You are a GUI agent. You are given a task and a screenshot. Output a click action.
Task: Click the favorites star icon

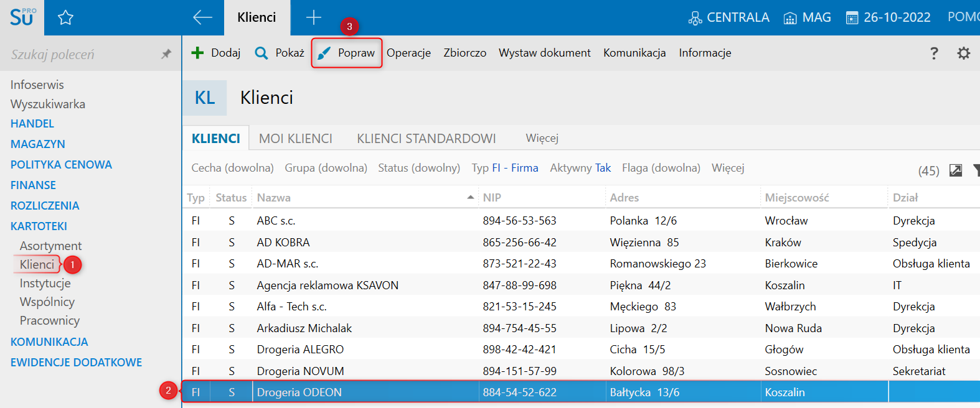(65, 17)
